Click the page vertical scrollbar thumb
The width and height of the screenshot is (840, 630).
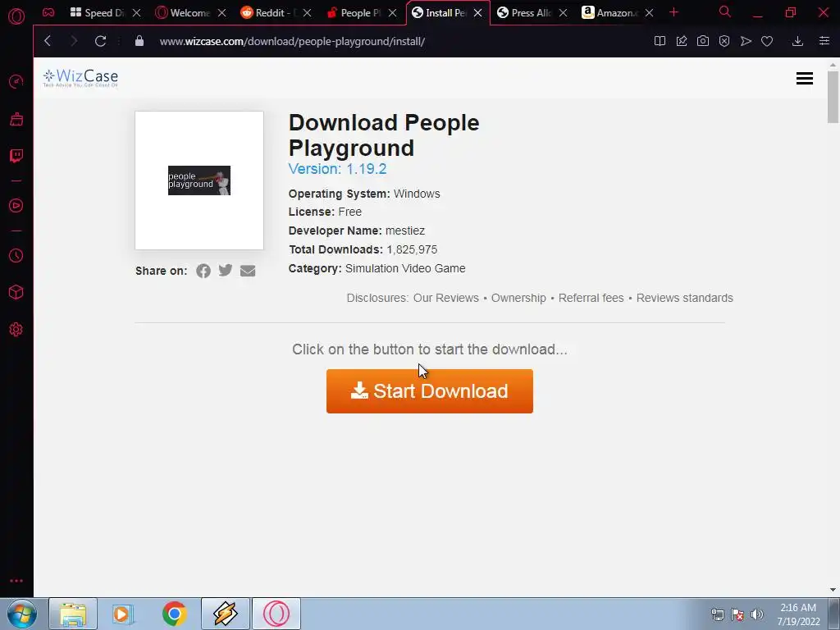point(833,97)
